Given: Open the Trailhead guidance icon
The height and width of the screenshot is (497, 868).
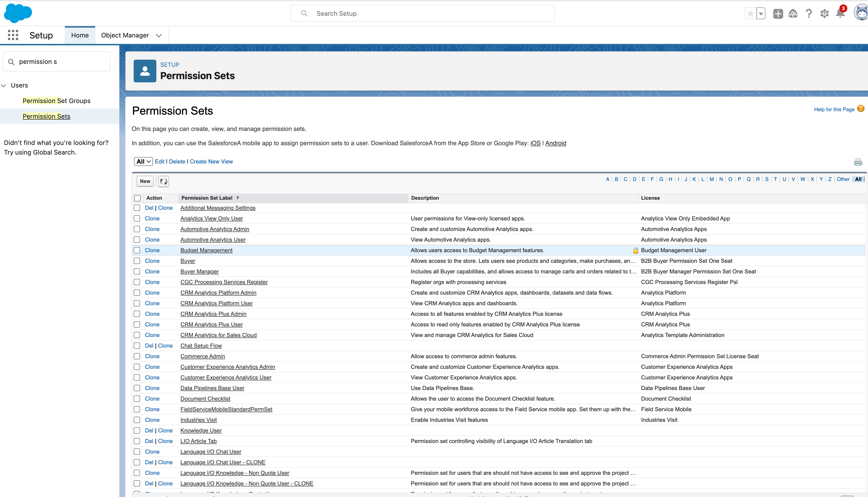Looking at the screenshot, I should pyautogui.click(x=793, y=14).
